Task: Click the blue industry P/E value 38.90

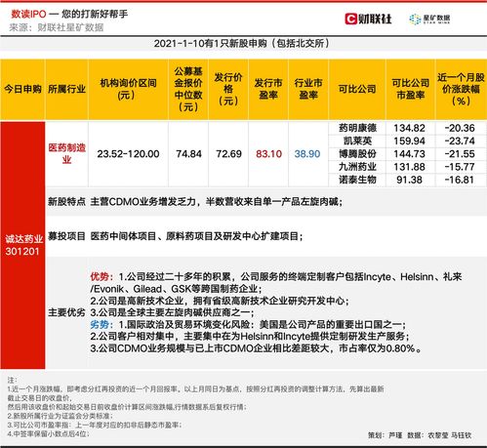Action: [307, 154]
